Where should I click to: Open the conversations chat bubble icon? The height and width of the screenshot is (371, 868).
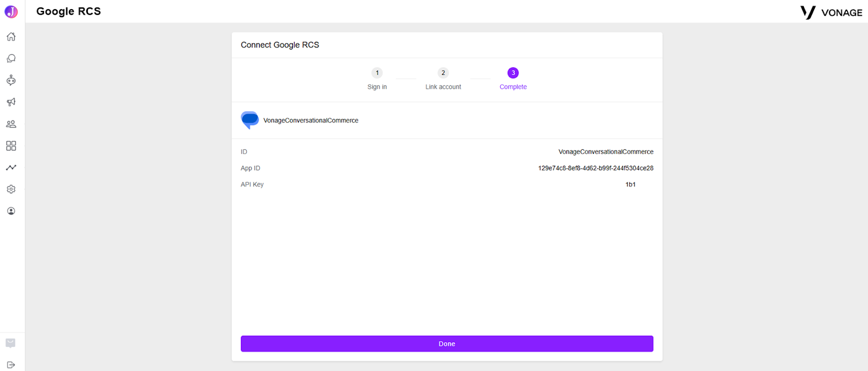click(11, 59)
